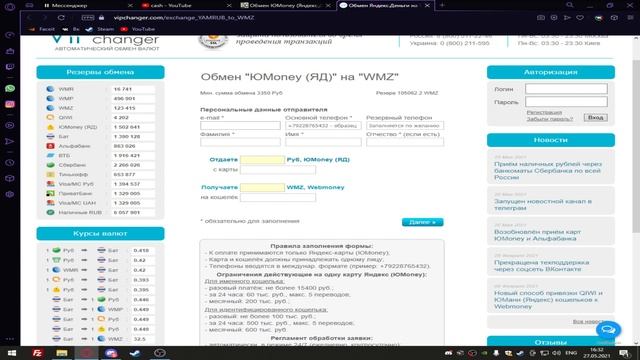The width and height of the screenshot is (640, 360).
Task: Open a new tab with the plus button
Action: pyautogui.click(x=442, y=5)
